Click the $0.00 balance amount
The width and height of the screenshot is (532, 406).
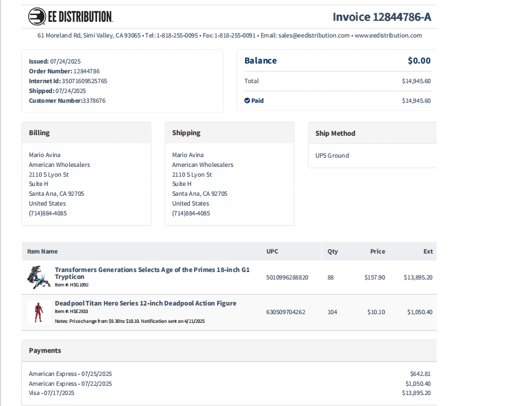click(x=419, y=61)
